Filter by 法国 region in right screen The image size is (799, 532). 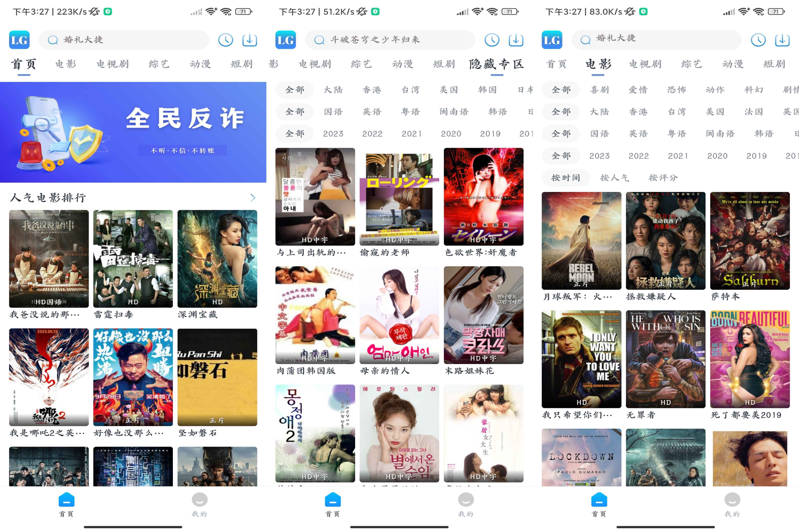coord(754,112)
